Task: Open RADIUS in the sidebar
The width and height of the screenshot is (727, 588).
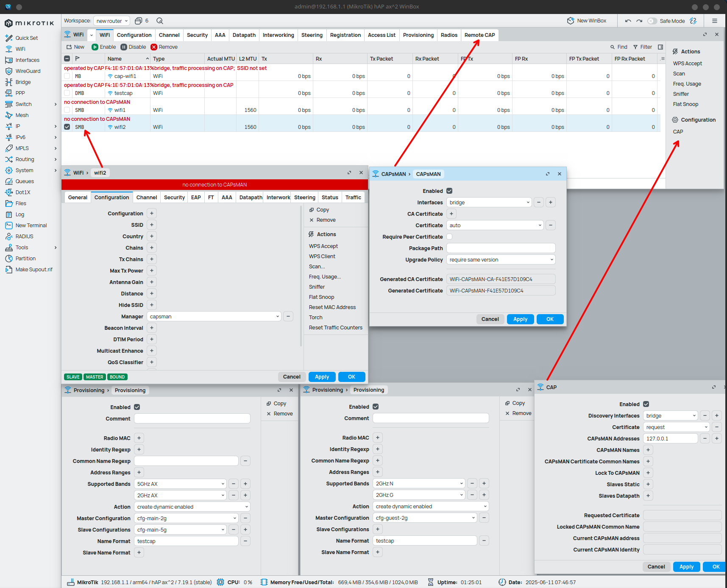Action: pos(24,237)
